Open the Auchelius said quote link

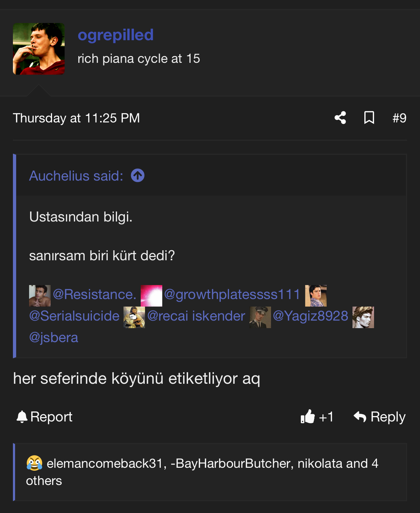76,176
